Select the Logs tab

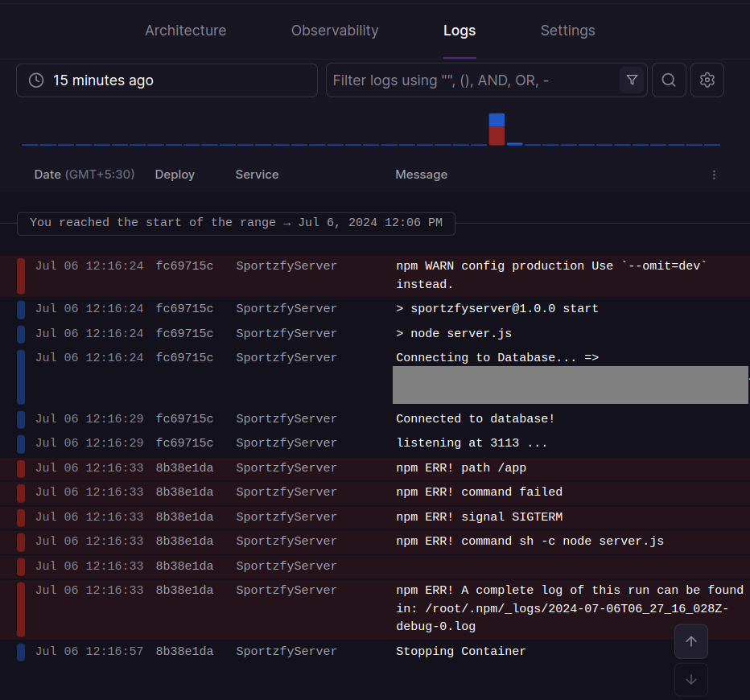pyautogui.click(x=459, y=31)
